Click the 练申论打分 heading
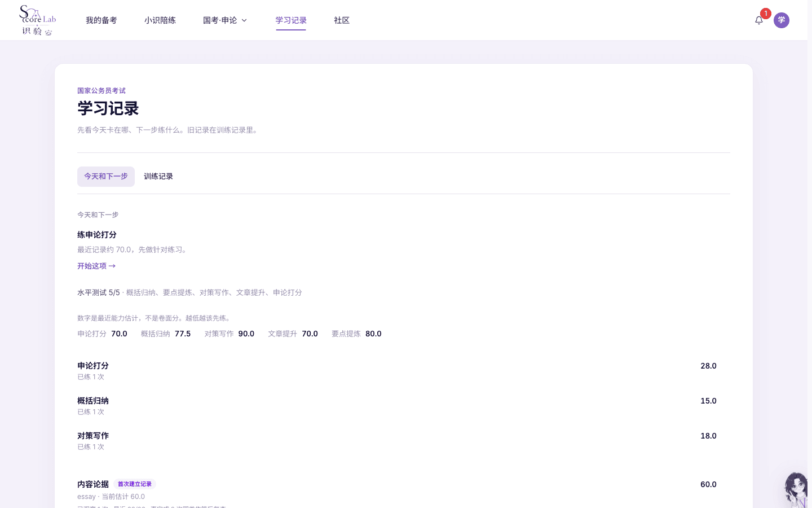Image resolution: width=812 pixels, height=508 pixels. (x=97, y=235)
